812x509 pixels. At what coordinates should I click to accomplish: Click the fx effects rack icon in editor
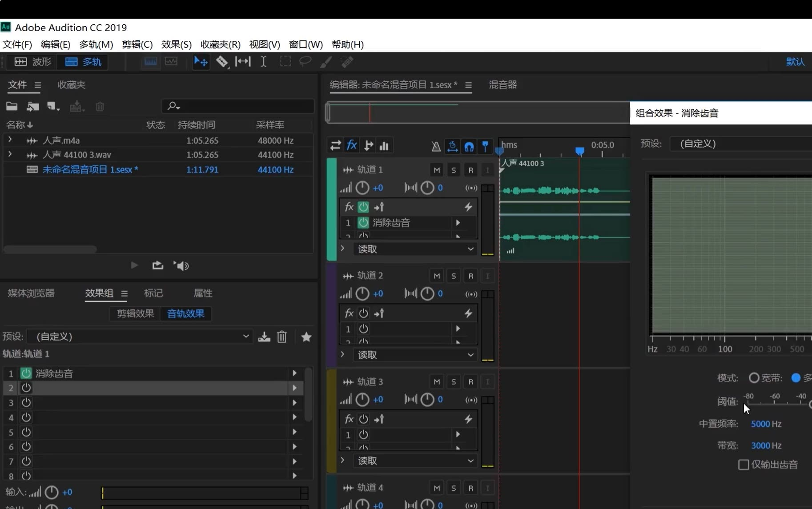coord(352,145)
